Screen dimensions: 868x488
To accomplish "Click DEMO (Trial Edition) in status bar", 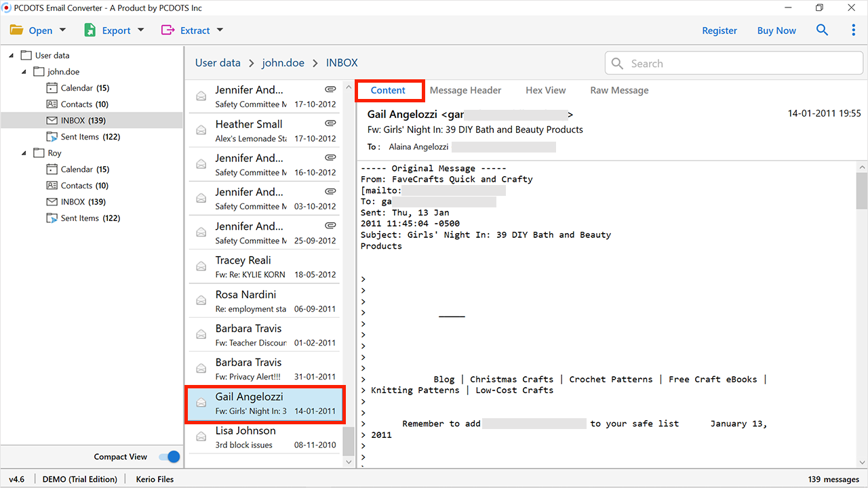I will (79, 479).
